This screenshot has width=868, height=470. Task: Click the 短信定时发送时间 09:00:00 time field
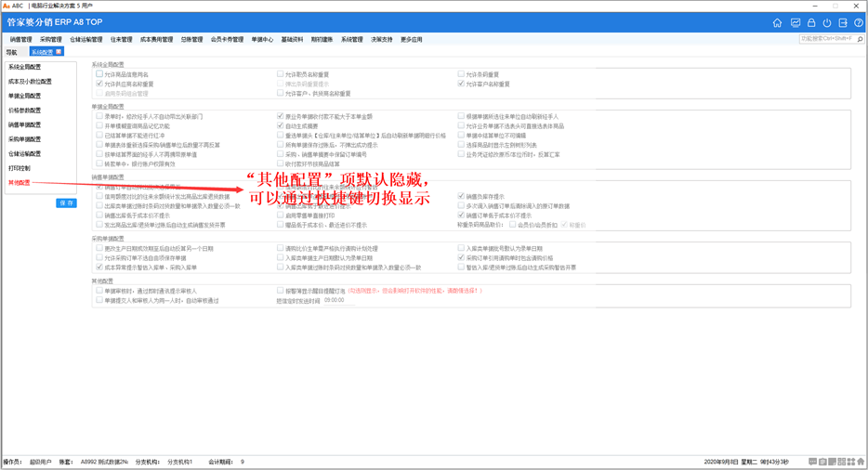click(338, 300)
